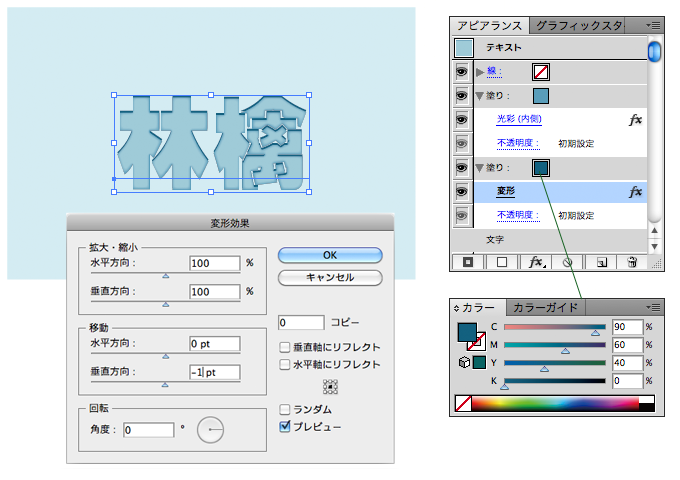The height and width of the screenshot is (480, 680).
Task: Click the 角度 rotation input field
Action: tap(148, 430)
